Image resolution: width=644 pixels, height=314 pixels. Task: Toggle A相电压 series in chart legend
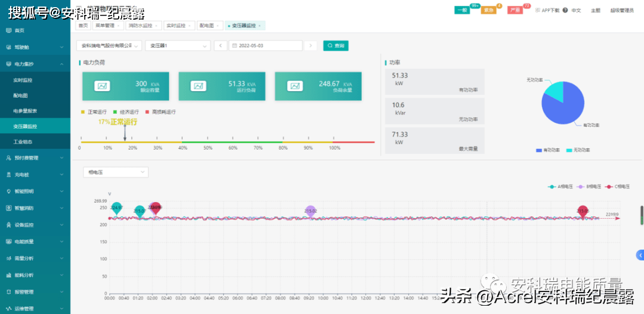(561, 186)
